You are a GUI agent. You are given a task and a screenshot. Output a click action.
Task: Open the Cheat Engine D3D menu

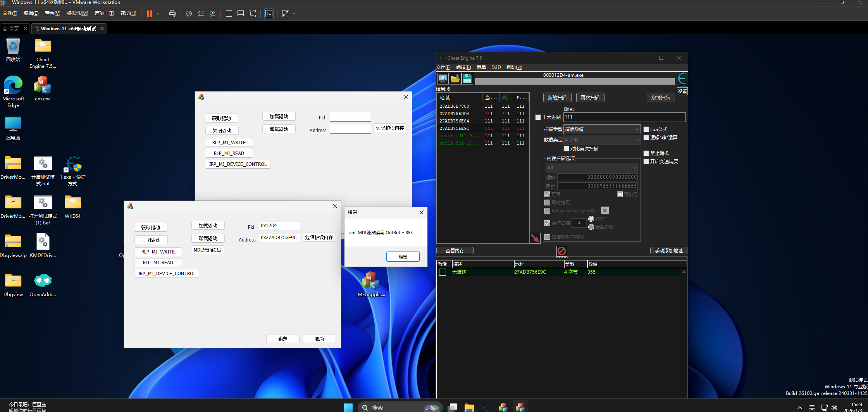pyautogui.click(x=496, y=67)
